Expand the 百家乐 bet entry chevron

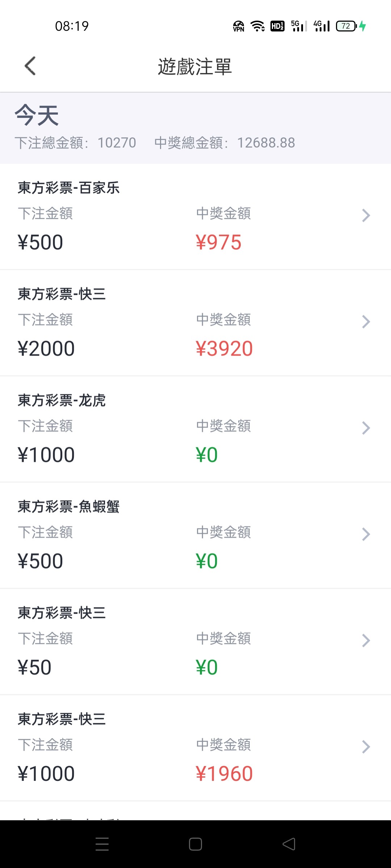366,216
